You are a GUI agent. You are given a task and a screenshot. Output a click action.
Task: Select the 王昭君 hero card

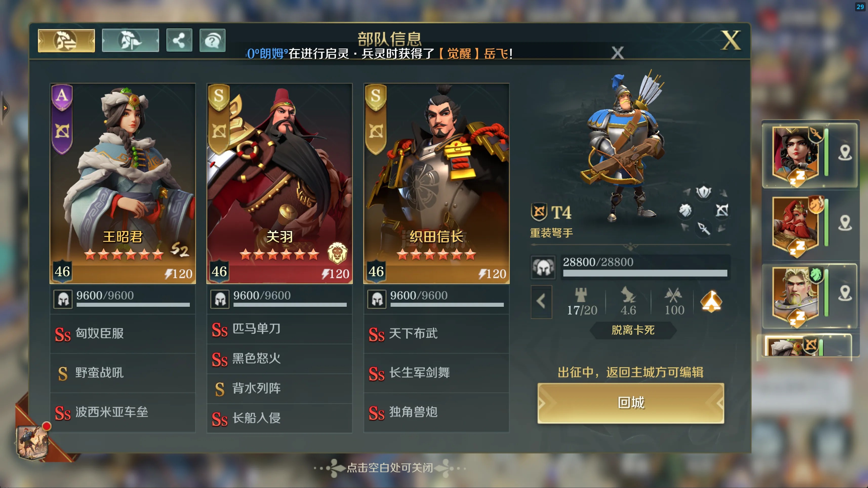pos(123,184)
